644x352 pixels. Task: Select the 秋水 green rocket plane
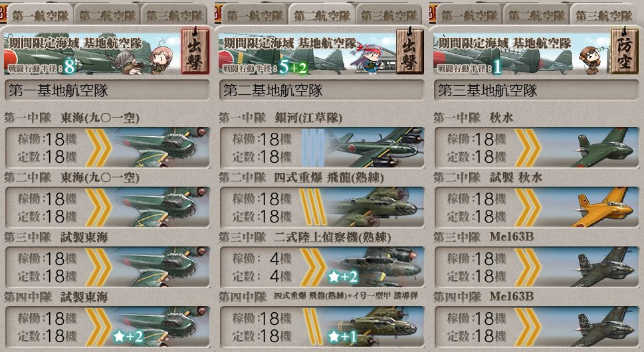click(605, 147)
